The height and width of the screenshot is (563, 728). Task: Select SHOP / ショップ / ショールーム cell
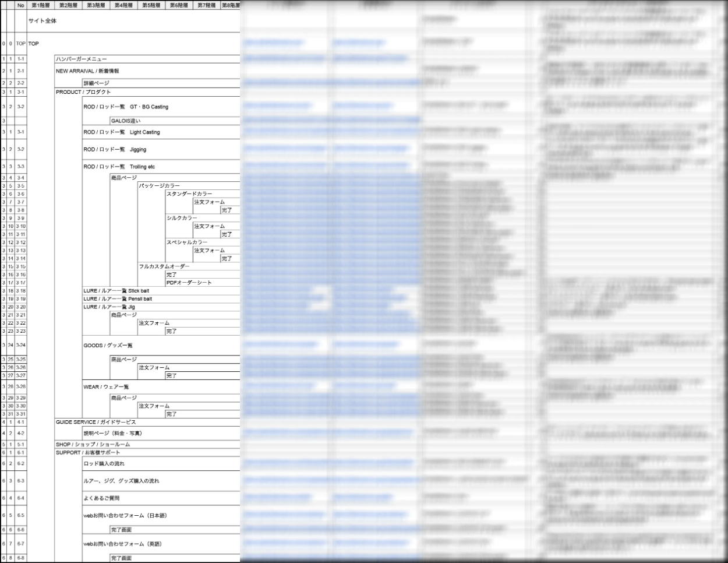(147, 444)
